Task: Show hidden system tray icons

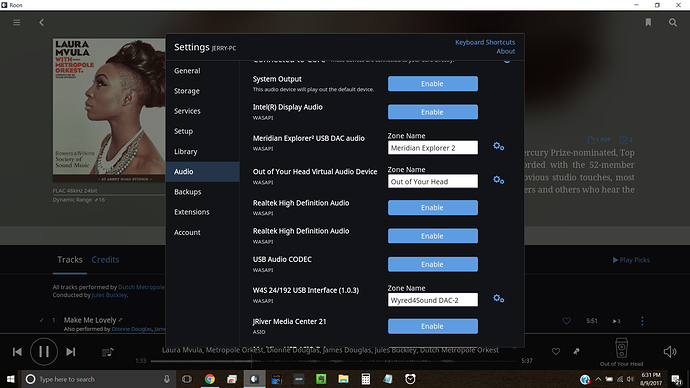Action: pos(598,379)
